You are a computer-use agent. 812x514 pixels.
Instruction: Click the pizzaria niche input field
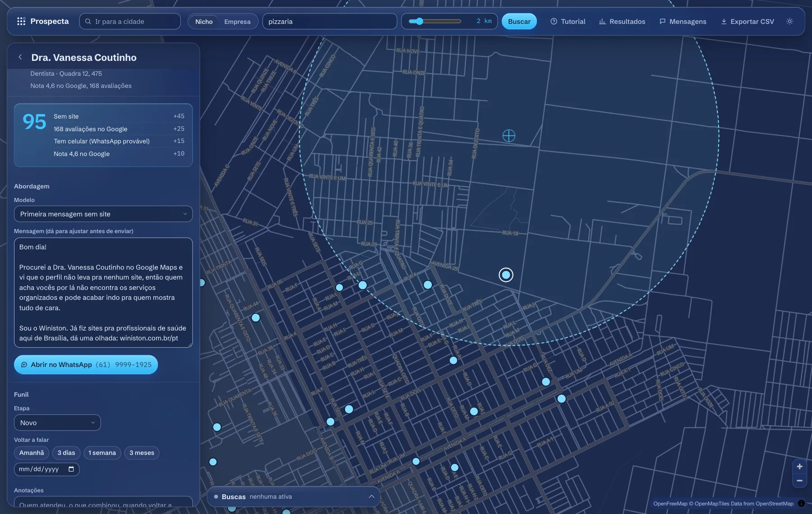point(330,21)
